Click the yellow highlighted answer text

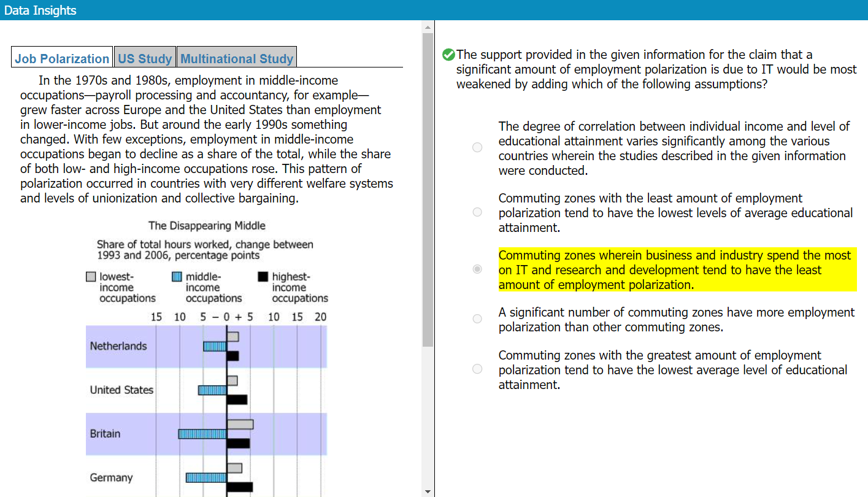[675, 270]
